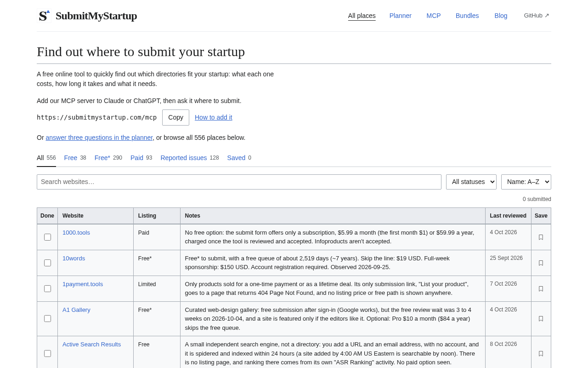Mark A1 Gallery as submitted
The width and height of the screenshot is (588, 368).
[47, 319]
